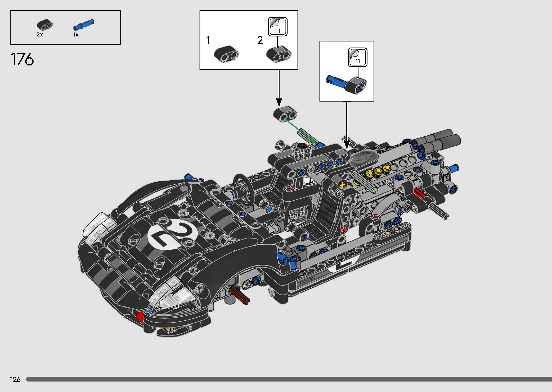This screenshot has width=552, height=392.
Task: Click the 2x quantity label
Action: click(40, 35)
